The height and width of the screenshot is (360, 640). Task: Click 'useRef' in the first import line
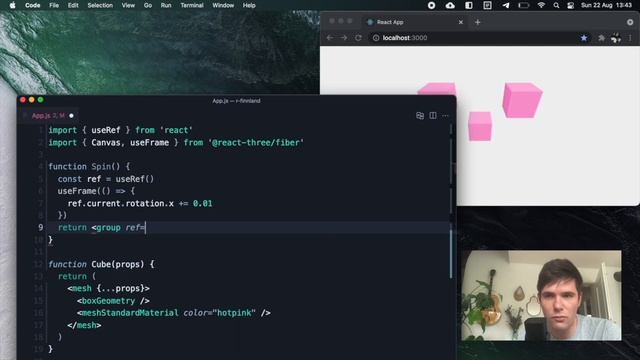(x=106, y=130)
